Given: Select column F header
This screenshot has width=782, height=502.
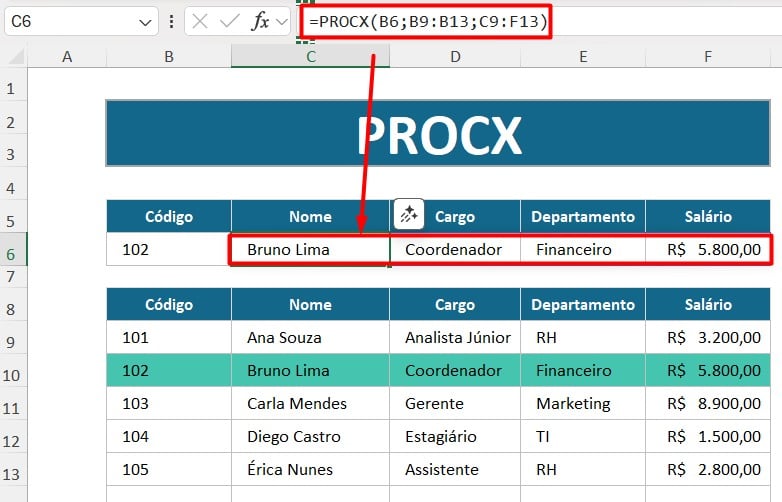Looking at the screenshot, I should 708,56.
